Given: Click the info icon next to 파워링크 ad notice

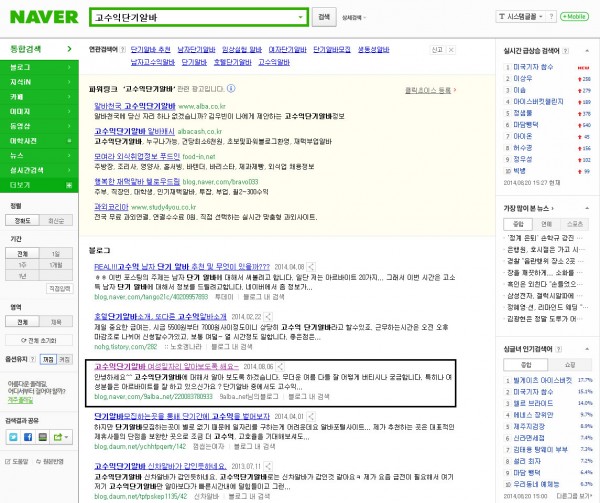Looking at the screenshot, I should click(x=231, y=89).
